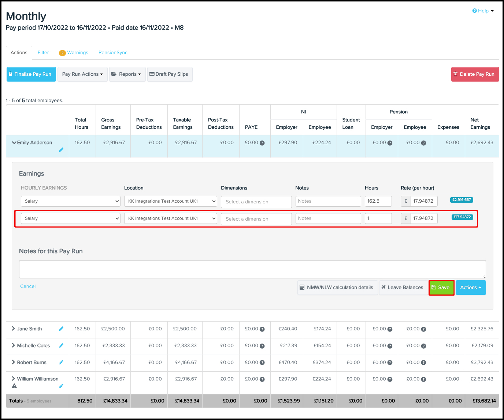Click the question mark icon beside Emily Anderson's PAYE value
The image size is (504, 420).
262,143
